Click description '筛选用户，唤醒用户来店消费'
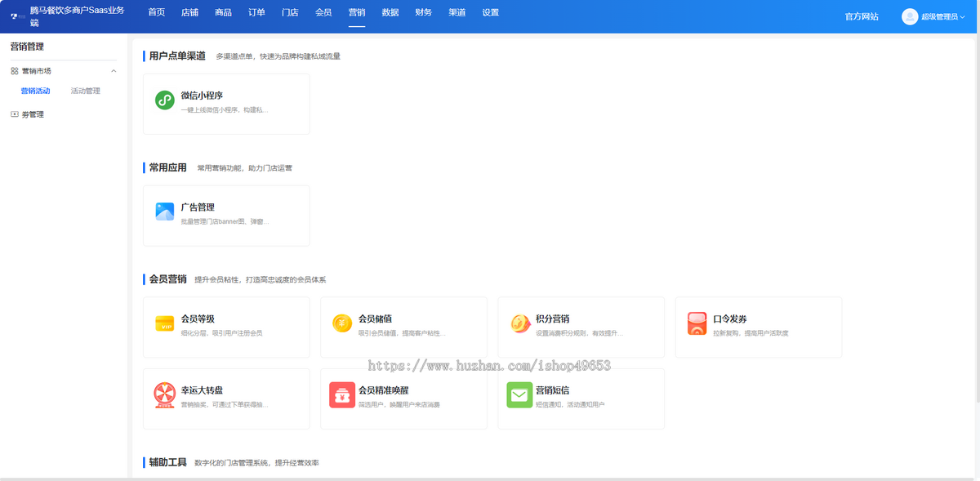Screen dimensions: 980x481 pos(399,404)
